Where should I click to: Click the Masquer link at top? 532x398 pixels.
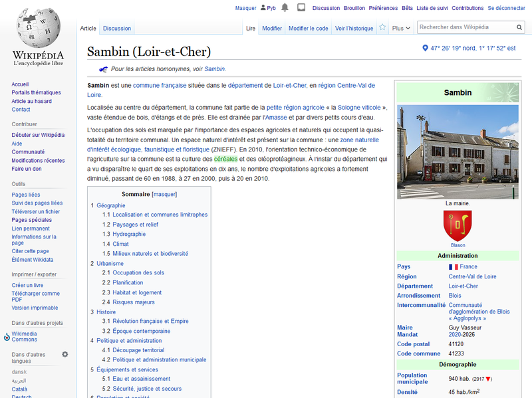coord(245,8)
